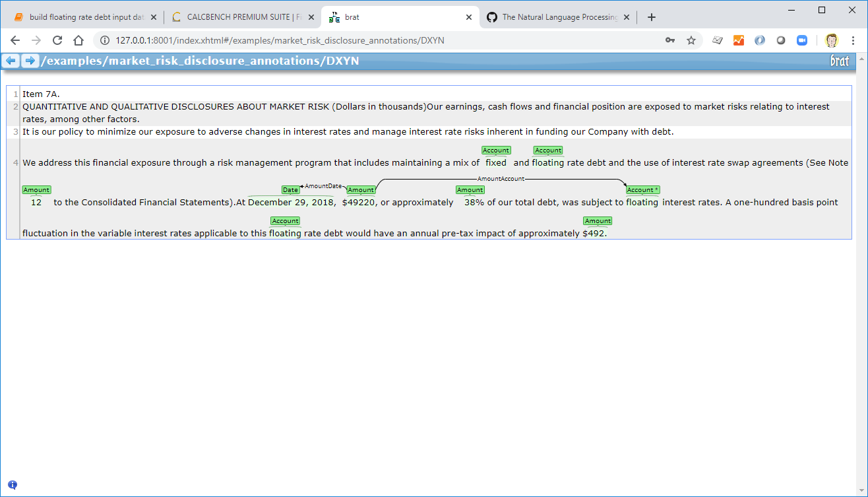Click brat next document arrow

pos(30,61)
